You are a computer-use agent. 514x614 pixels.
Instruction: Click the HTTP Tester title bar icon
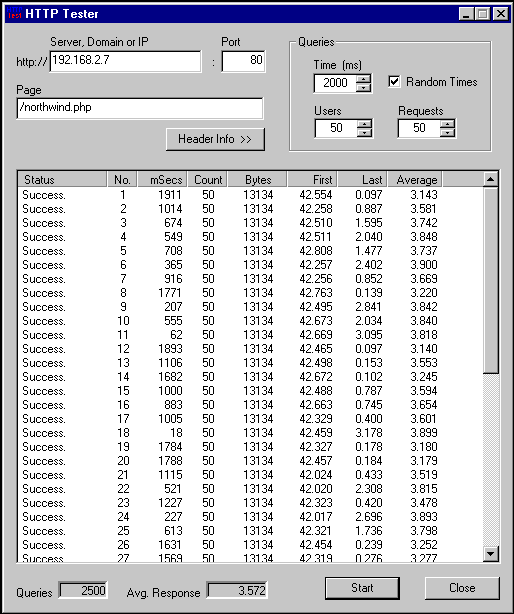coord(14,13)
